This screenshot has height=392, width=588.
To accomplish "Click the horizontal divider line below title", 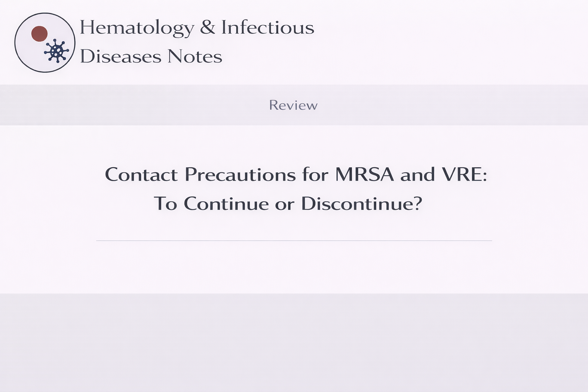I will pos(294,241).
